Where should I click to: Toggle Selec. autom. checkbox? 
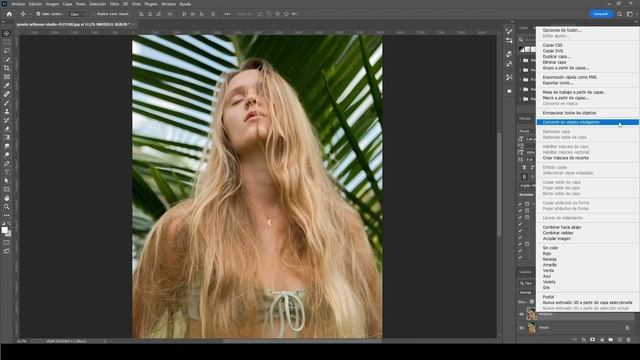pyautogui.click(x=38, y=14)
